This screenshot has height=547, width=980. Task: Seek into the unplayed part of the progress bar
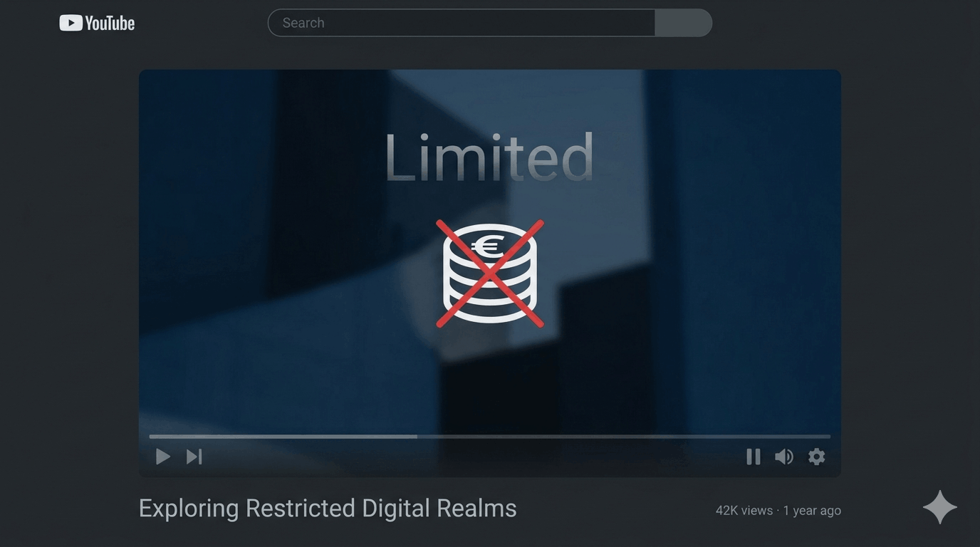tap(624, 436)
